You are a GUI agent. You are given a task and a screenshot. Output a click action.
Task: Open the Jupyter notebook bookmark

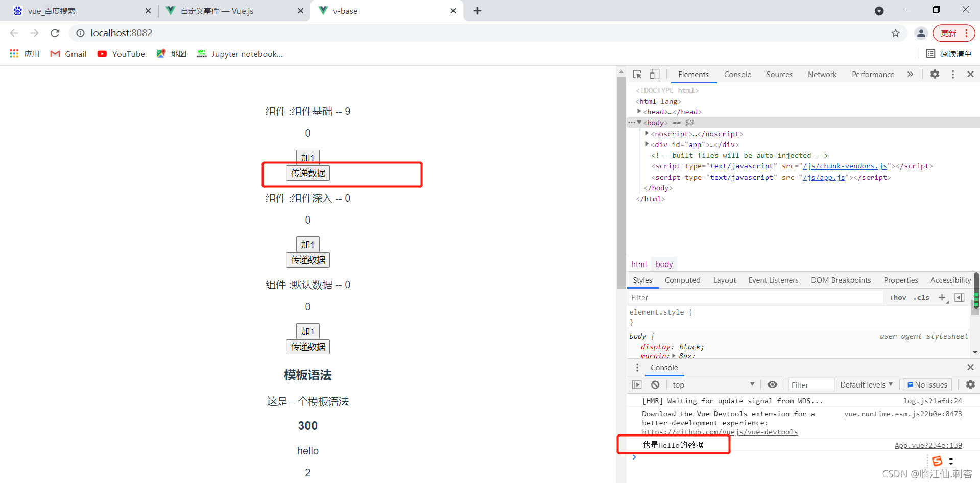click(240, 54)
